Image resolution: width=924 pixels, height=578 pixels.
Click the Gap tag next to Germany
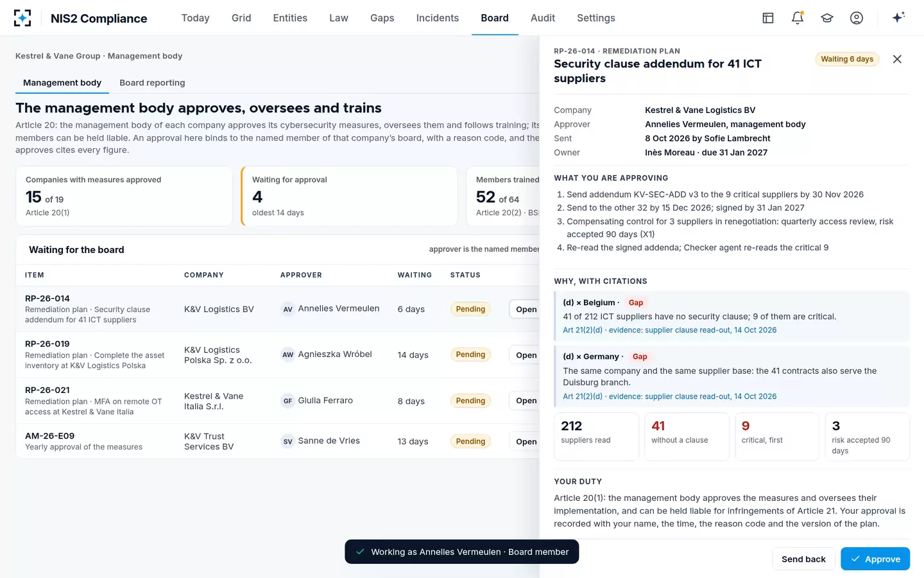pos(640,356)
